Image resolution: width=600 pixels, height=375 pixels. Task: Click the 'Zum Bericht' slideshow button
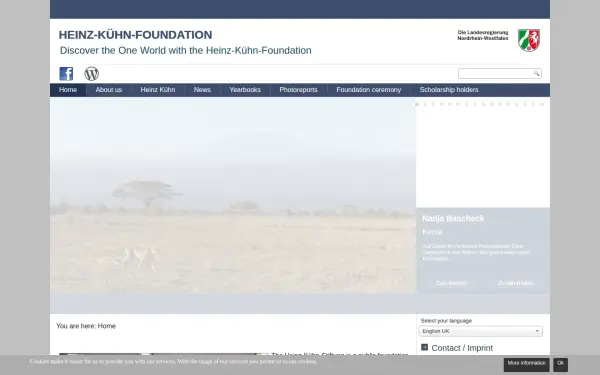click(x=451, y=283)
